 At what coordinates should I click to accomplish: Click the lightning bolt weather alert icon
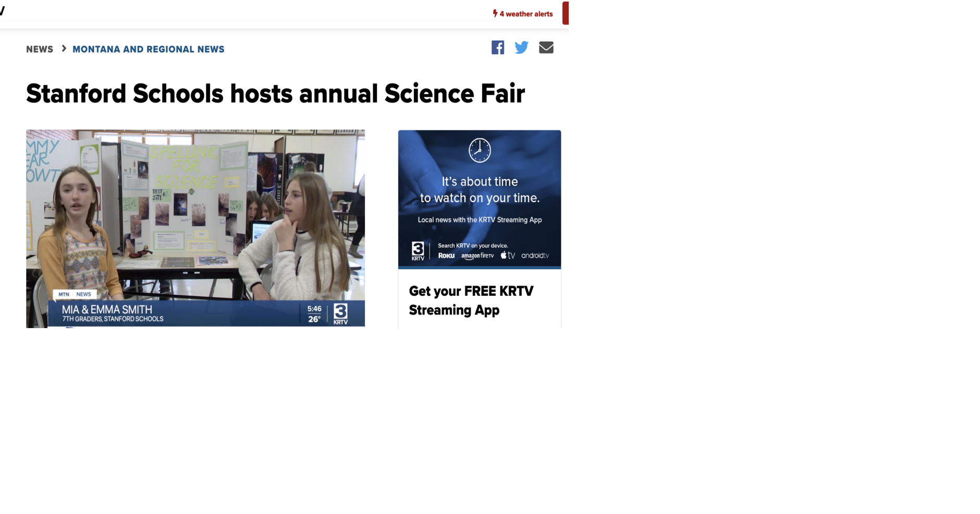(495, 14)
